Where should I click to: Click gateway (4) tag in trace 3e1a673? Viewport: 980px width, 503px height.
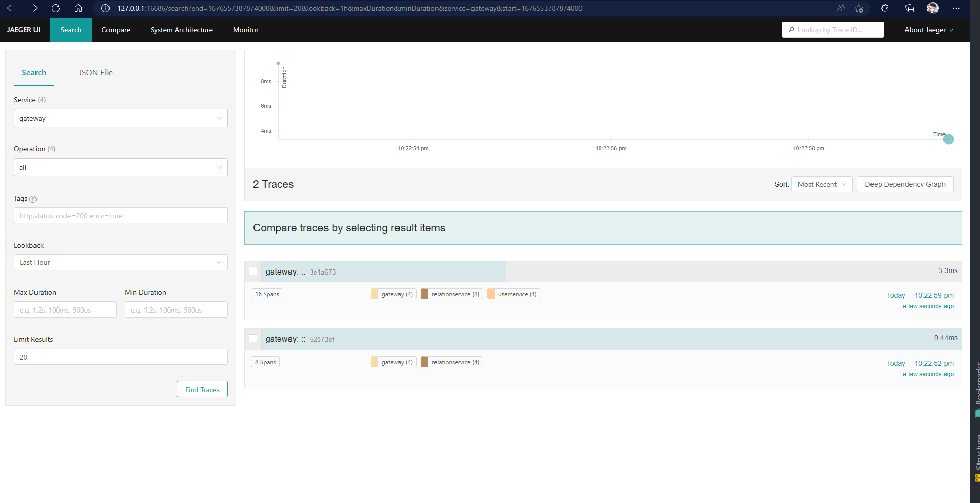pos(393,294)
